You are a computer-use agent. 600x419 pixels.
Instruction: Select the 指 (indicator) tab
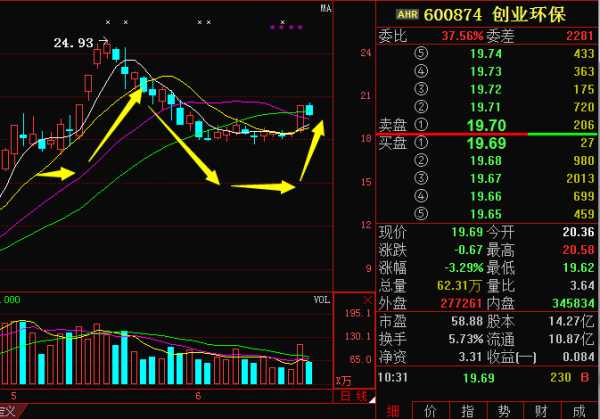click(467, 410)
